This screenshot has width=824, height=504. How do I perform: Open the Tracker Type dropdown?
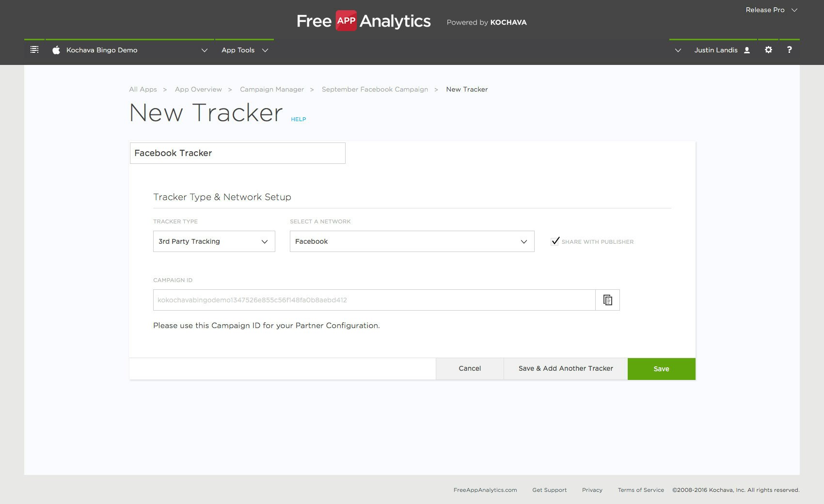[x=214, y=241]
